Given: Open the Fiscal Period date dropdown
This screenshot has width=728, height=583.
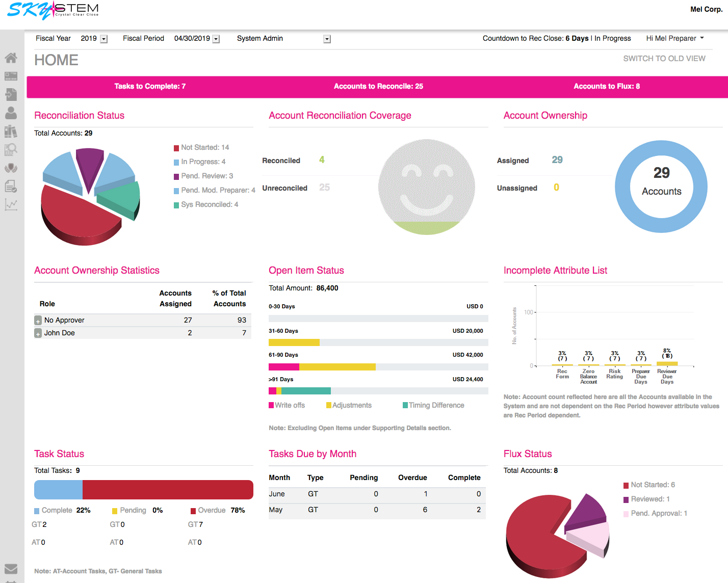Looking at the screenshot, I should click(x=216, y=39).
